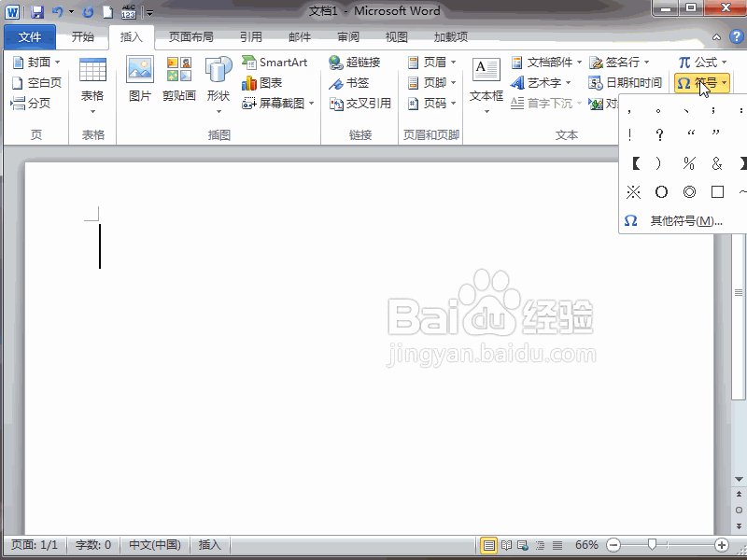The image size is (747, 560).
Task: Save the document via Quick Access Toolbar
Action: click(x=35, y=10)
